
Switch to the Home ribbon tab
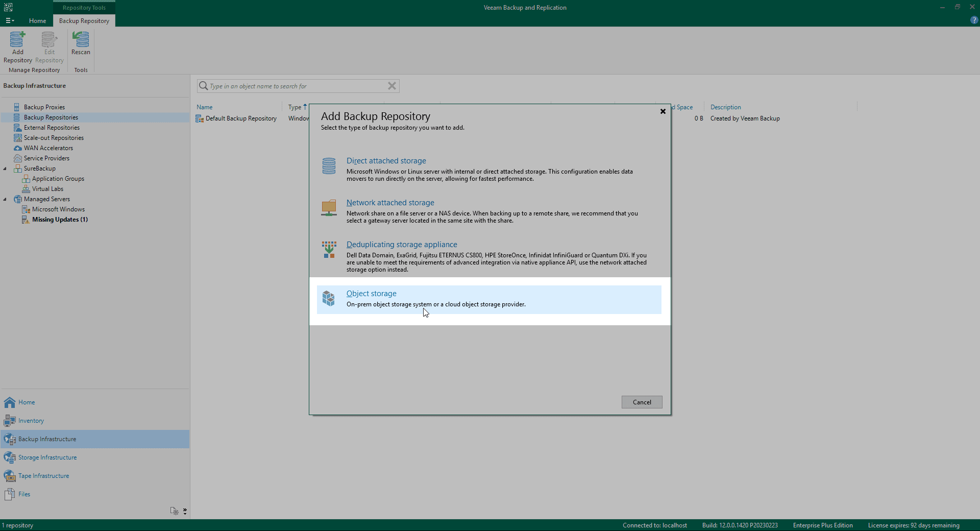(37, 20)
